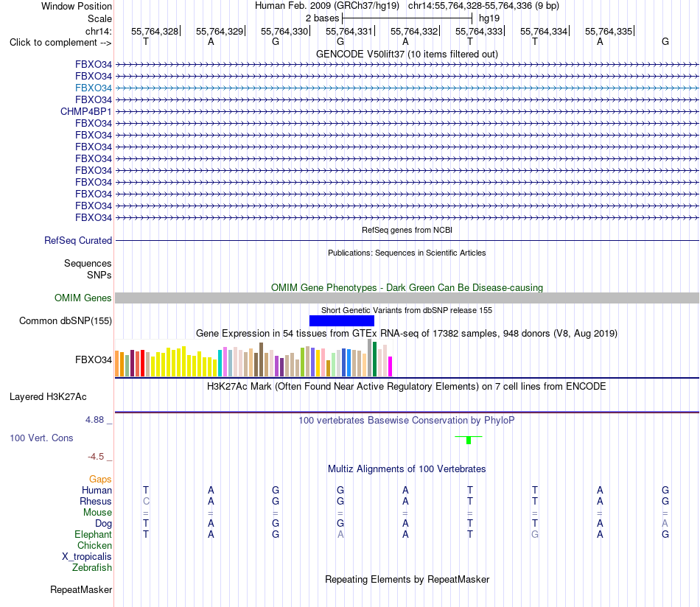The height and width of the screenshot is (607, 700).
Task: Click the Window Position label
Action: pyautogui.click(x=77, y=6)
